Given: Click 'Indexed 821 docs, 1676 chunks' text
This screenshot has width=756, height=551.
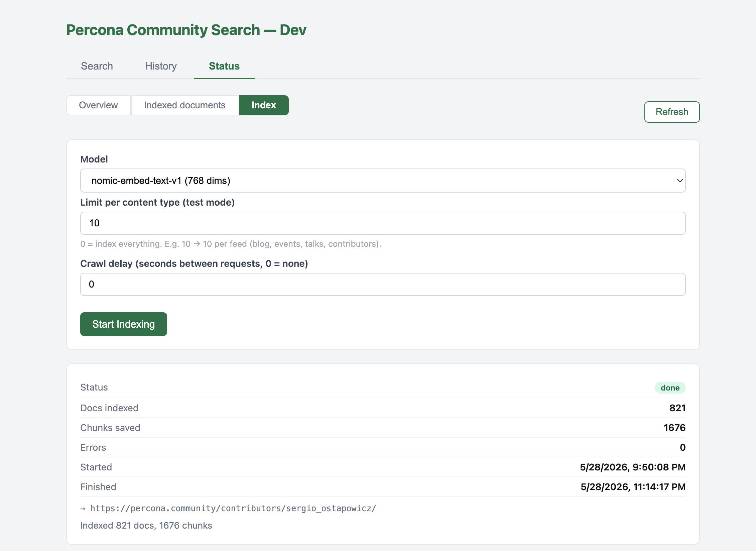Looking at the screenshot, I should point(146,525).
